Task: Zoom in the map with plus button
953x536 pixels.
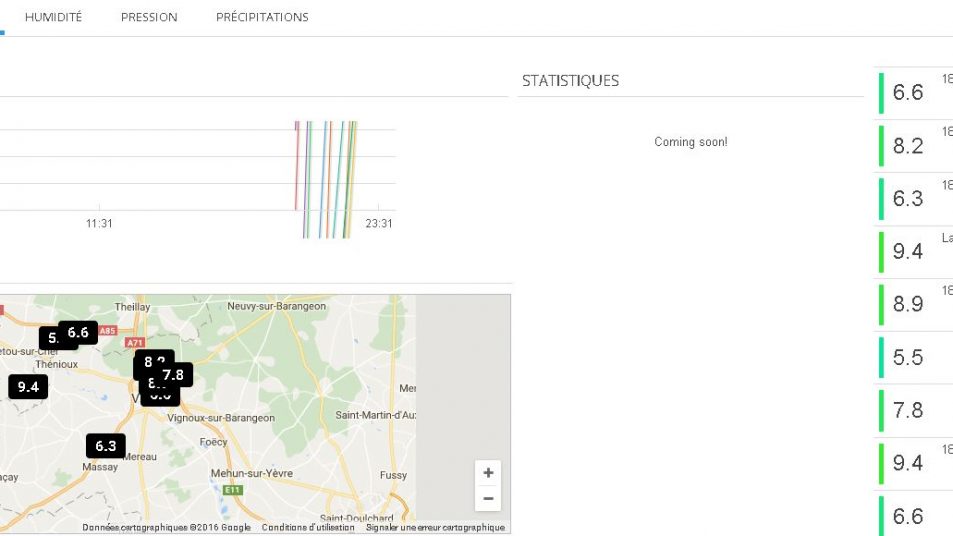Action: pos(488,473)
